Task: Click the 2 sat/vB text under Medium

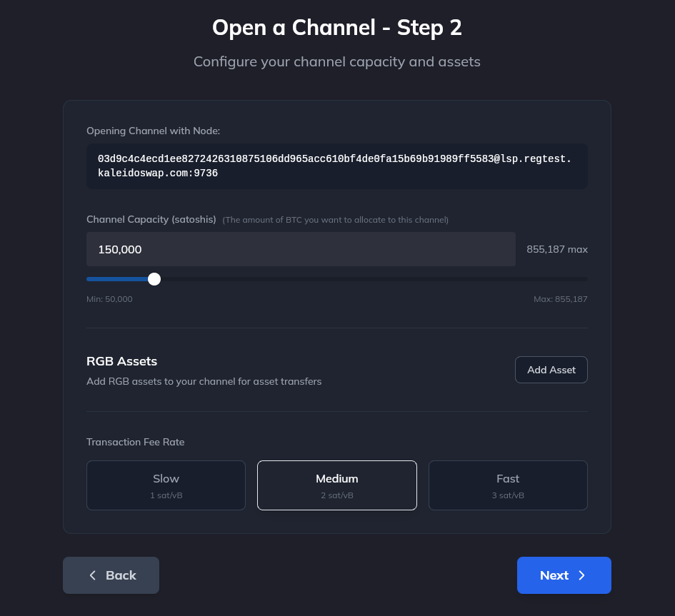Action: [336, 495]
